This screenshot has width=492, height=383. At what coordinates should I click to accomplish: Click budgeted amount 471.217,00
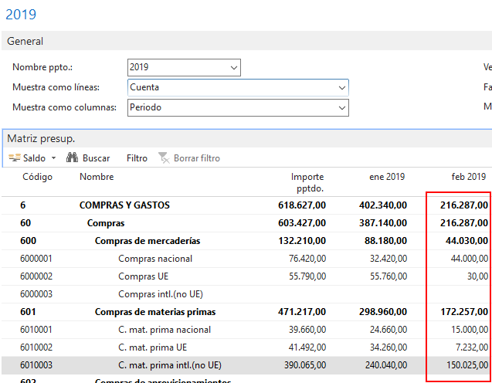[302, 312]
